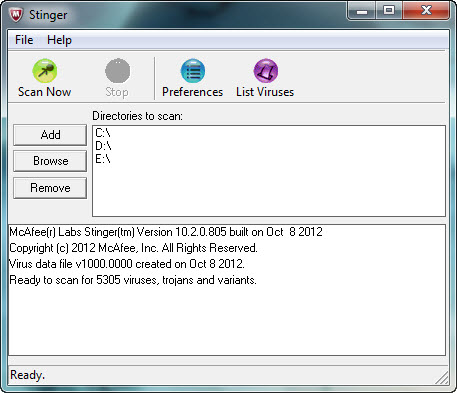
Task: Click the Ready to scan for 5305 viruses line
Action: pyautogui.click(x=133, y=280)
